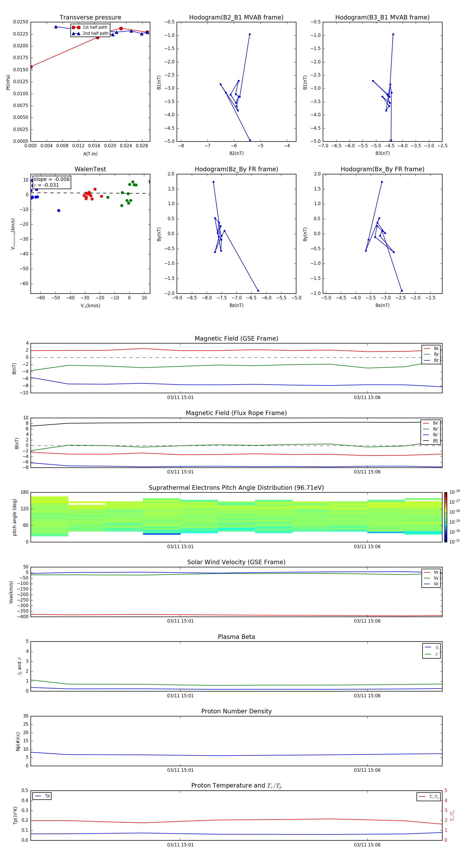This screenshot has height=868, width=473.
Task: Click the By legend entry in GSE panel
Action: tap(431, 354)
